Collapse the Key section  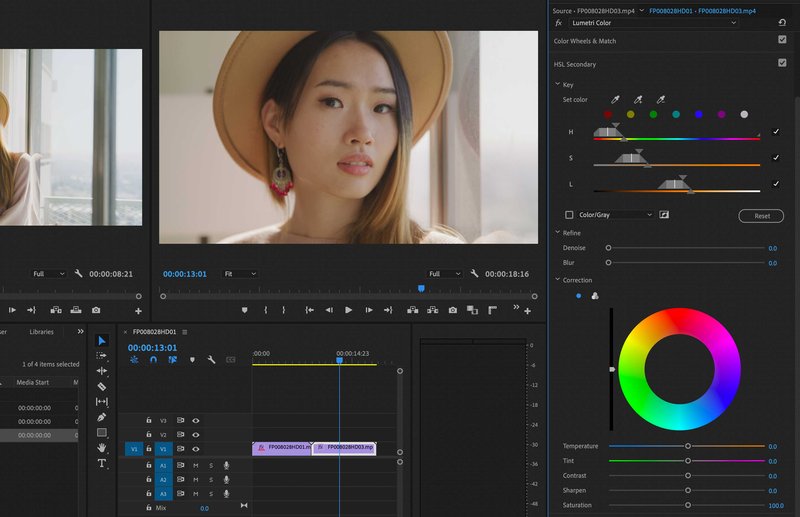[x=558, y=84]
